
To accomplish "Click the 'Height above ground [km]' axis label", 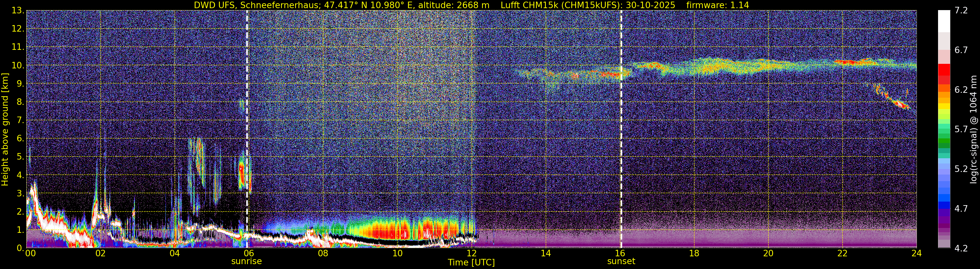I will click(x=5, y=130).
